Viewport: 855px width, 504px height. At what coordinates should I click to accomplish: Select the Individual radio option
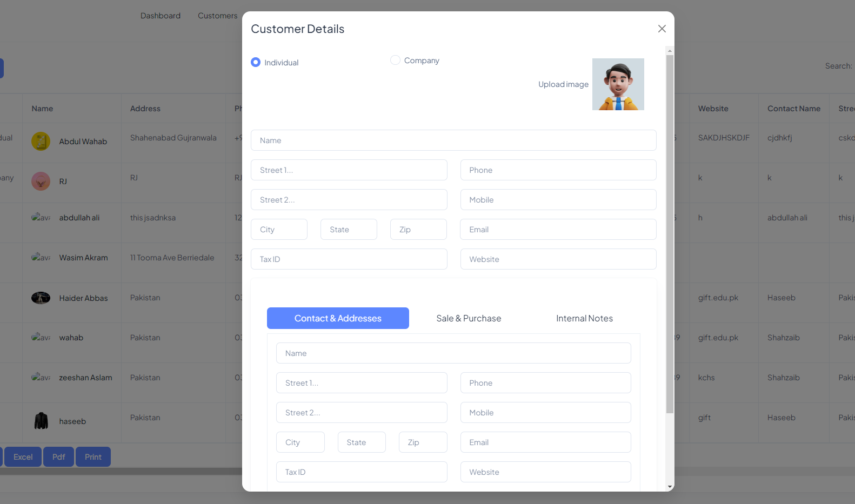[256, 62]
